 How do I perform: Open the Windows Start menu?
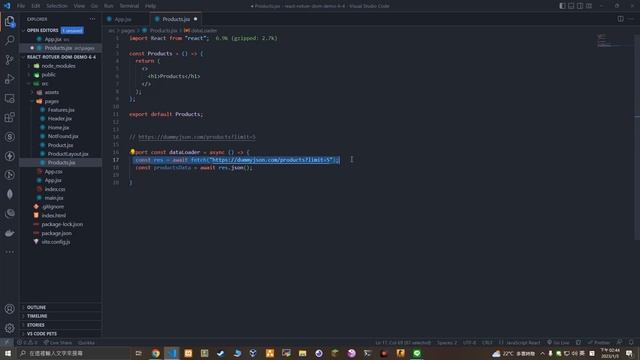click(x=8, y=353)
